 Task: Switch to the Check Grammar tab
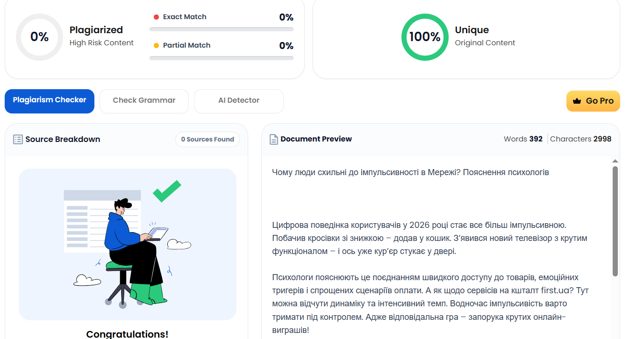point(144,101)
